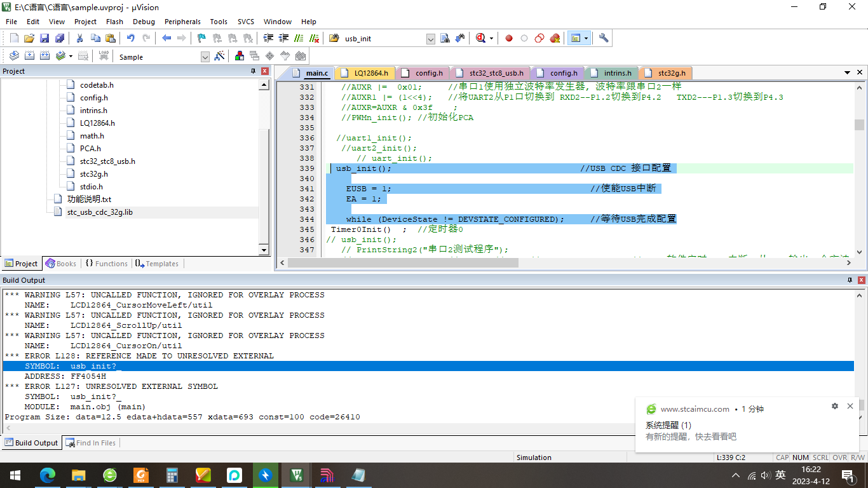Open Configuration wrench icon

604,38
